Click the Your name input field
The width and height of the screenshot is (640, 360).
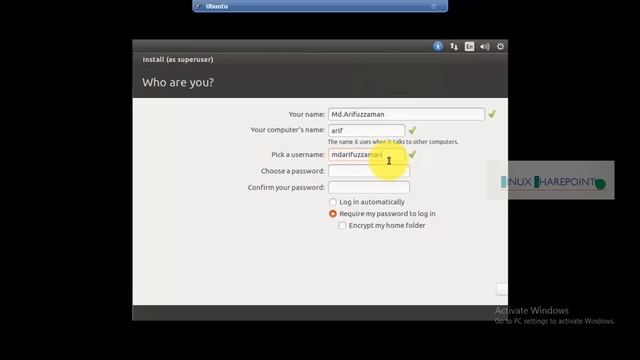pos(406,114)
